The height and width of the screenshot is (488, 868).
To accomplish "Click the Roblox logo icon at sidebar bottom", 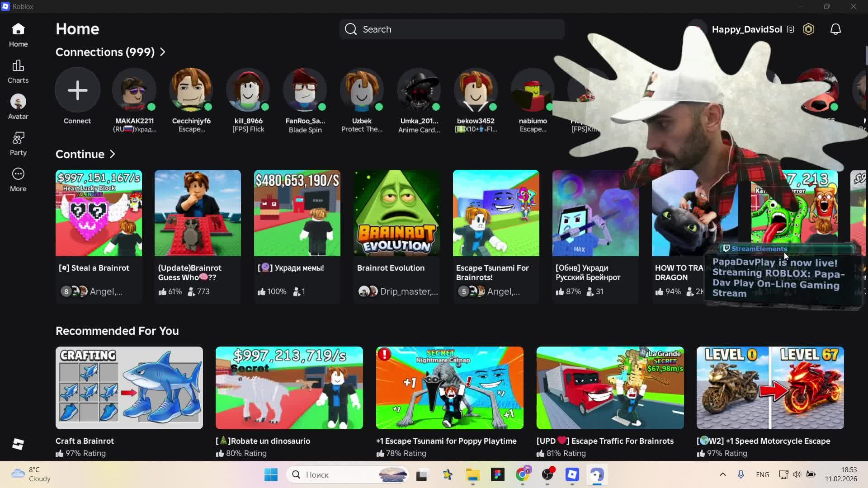I will point(18,444).
